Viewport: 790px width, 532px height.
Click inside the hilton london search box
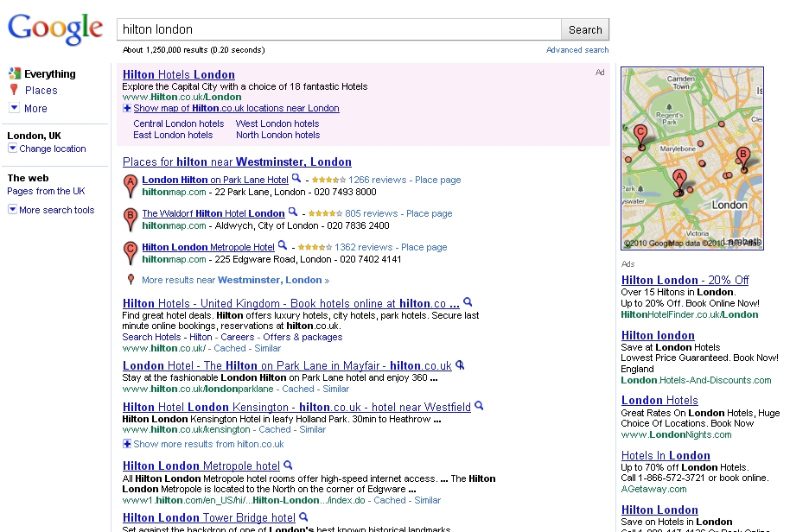(x=339, y=29)
